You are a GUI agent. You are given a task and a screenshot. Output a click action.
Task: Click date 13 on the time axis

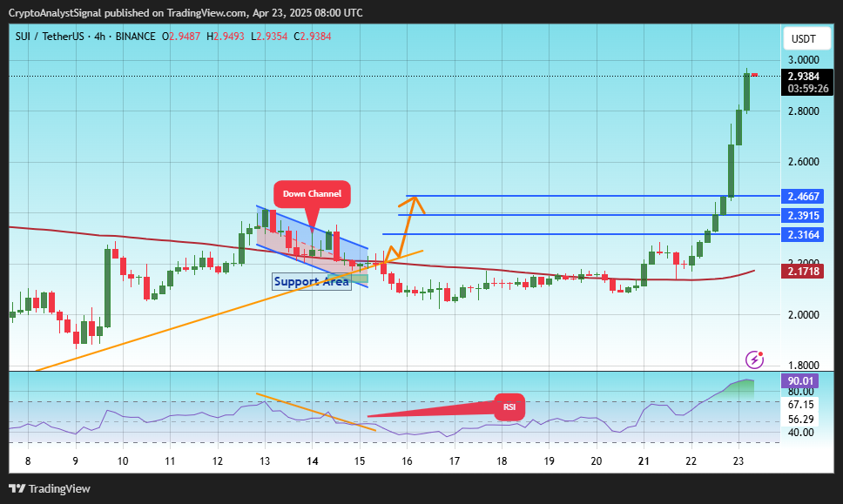(x=265, y=461)
